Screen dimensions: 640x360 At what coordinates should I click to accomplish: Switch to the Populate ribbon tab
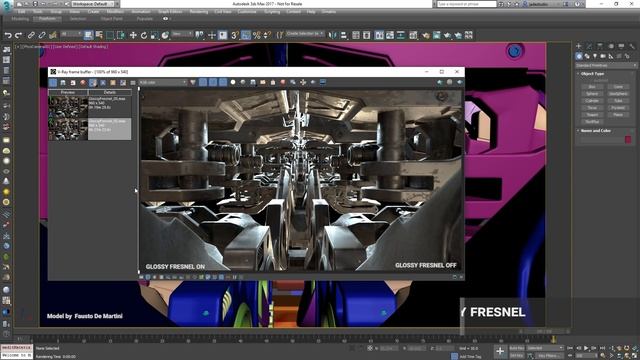pos(144,19)
